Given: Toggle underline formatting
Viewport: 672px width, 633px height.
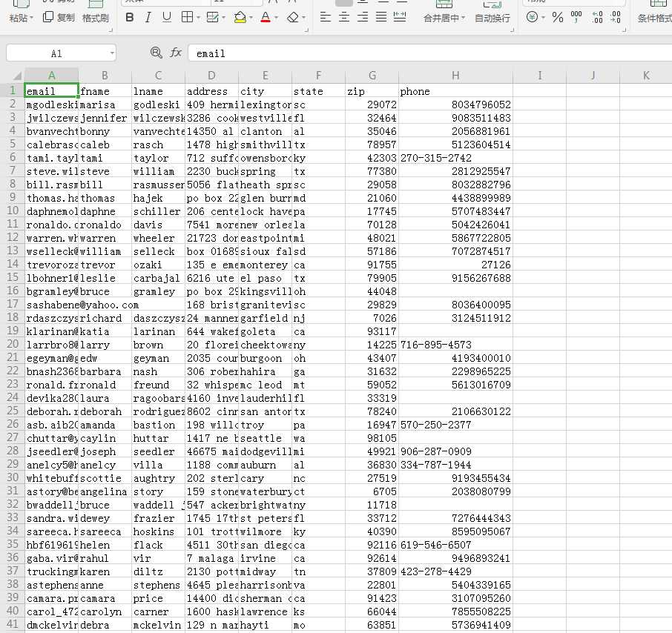Looking at the screenshot, I should click(167, 18).
